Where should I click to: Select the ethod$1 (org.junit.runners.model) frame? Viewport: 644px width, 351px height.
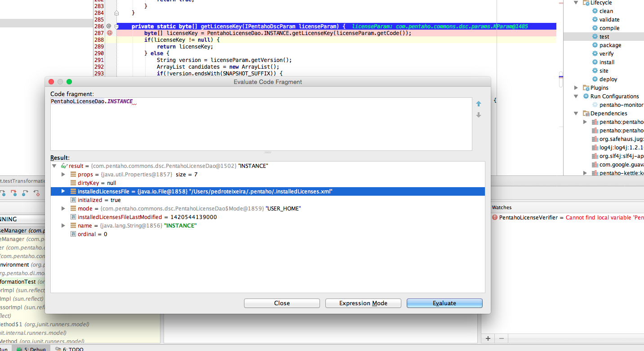point(44,325)
